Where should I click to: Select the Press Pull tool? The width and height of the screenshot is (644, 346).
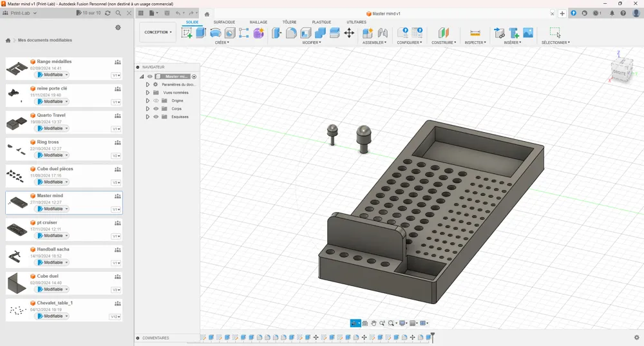coord(276,33)
